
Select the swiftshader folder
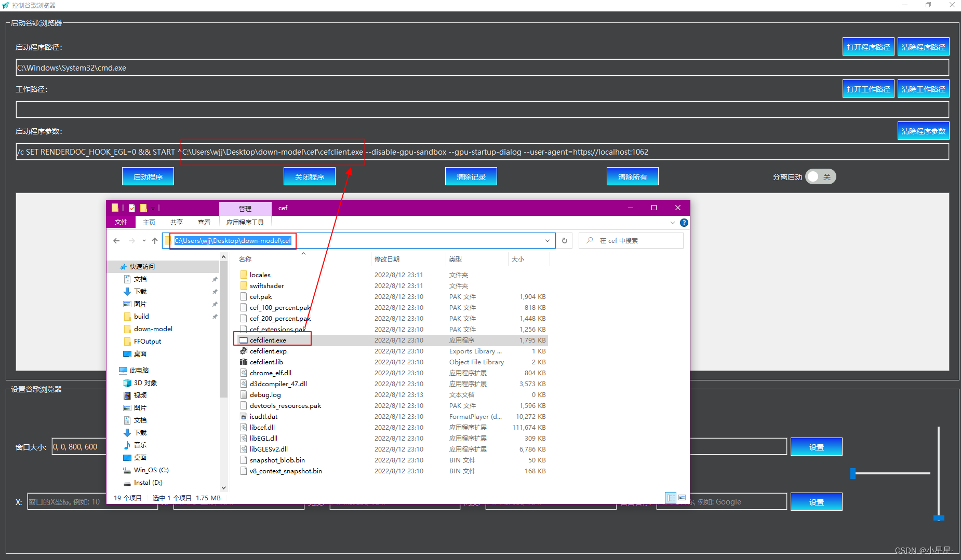[266, 285]
